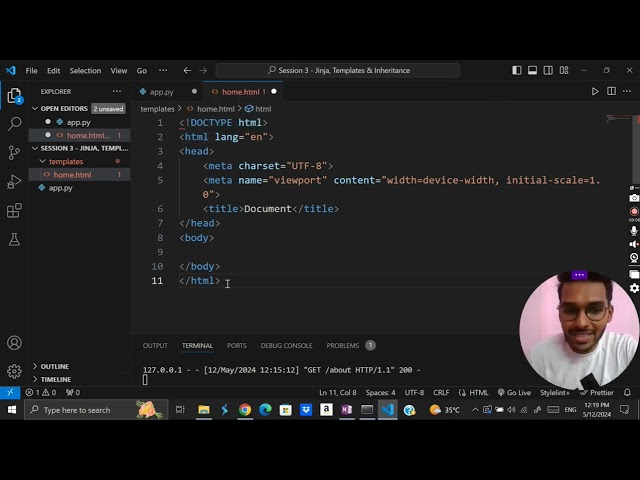Switch to the Problems panel tab
The width and height of the screenshot is (640, 480).
click(342, 346)
